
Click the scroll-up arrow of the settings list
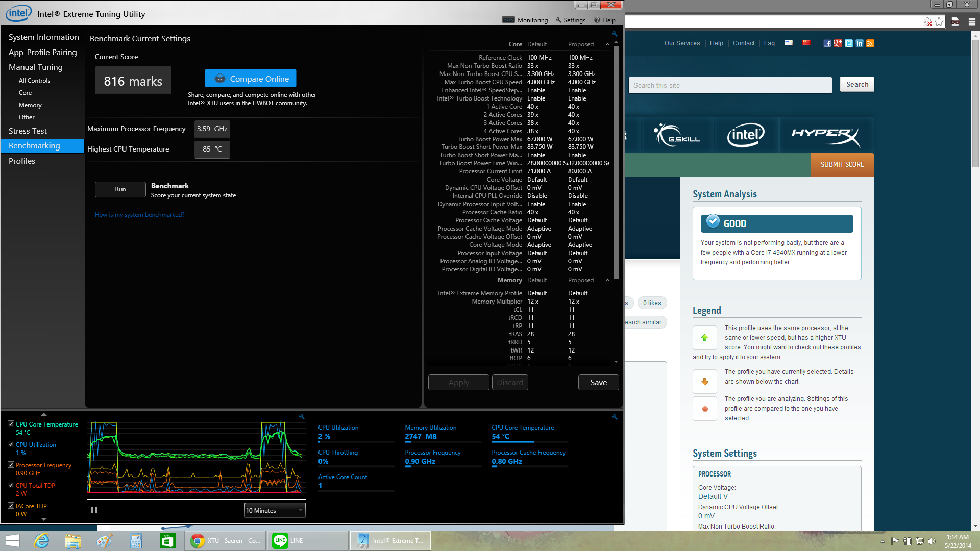(x=616, y=42)
